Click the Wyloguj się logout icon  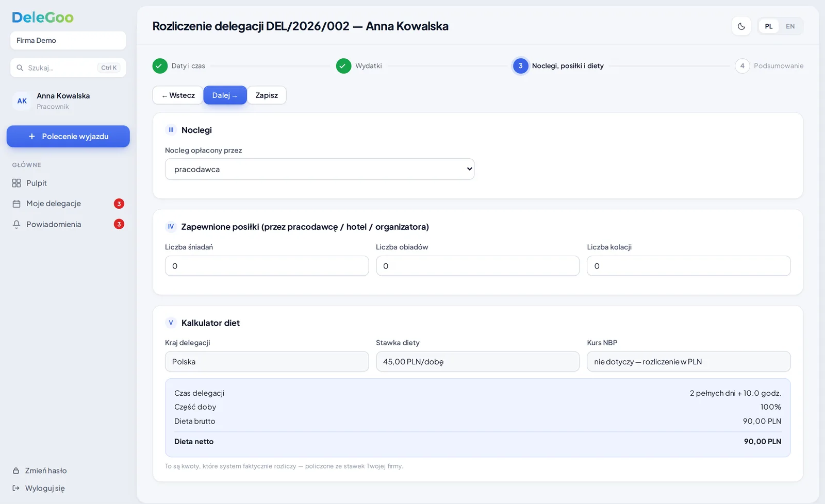pyautogui.click(x=16, y=488)
